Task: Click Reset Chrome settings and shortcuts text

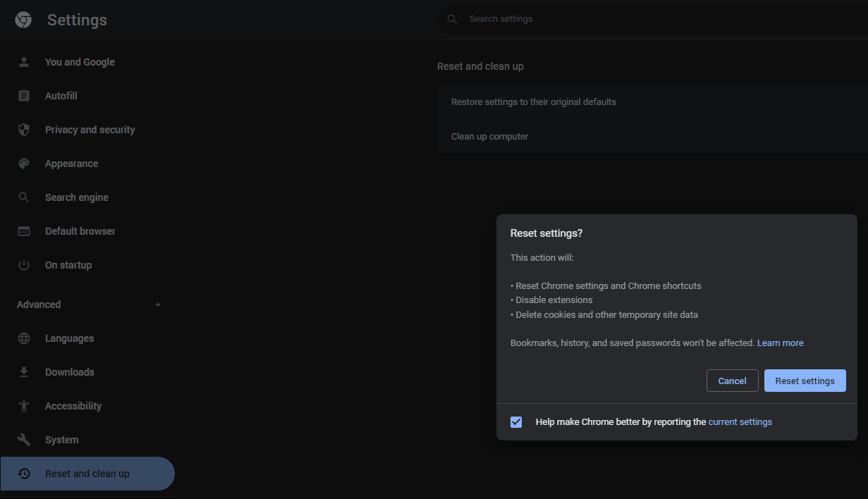Action: click(606, 286)
